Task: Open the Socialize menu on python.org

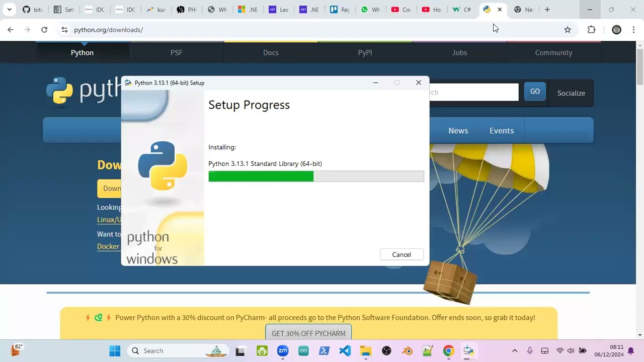Action: [x=571, y=93]
